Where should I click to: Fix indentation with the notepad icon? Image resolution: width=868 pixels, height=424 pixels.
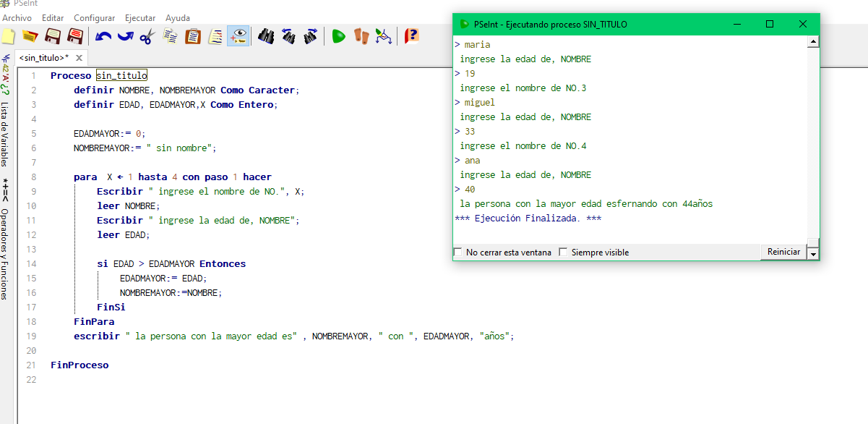(215, 35)
